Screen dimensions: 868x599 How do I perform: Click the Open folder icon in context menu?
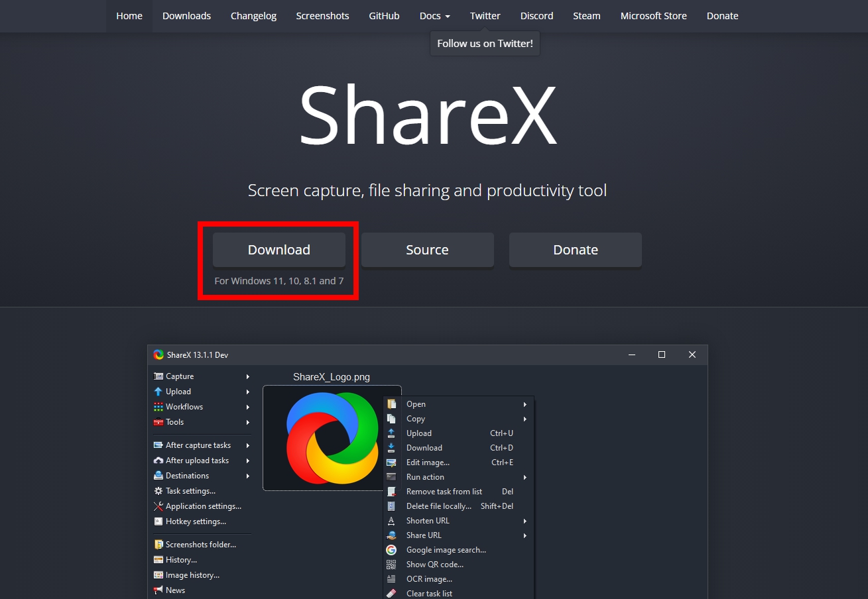tap(391, 404)
